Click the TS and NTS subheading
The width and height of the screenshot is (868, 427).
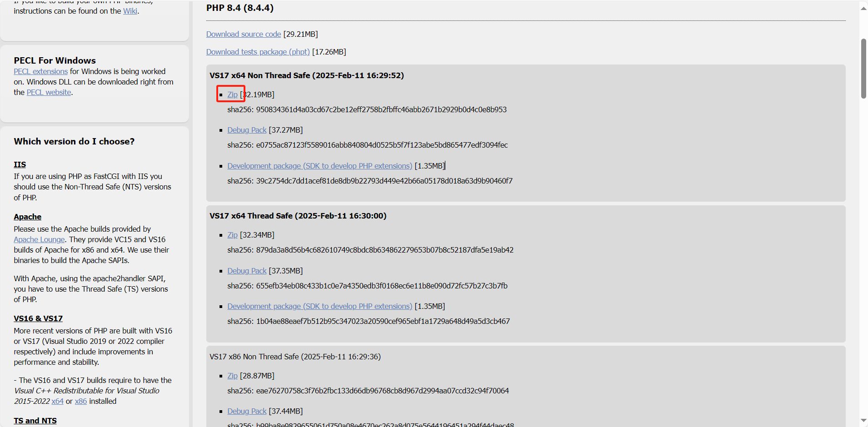click(35, 421)
